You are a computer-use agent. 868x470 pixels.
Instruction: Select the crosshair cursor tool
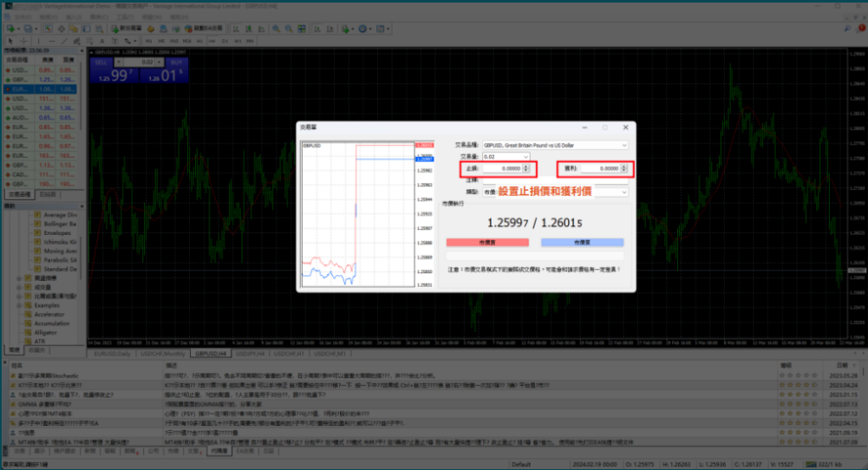pos(24,41)
